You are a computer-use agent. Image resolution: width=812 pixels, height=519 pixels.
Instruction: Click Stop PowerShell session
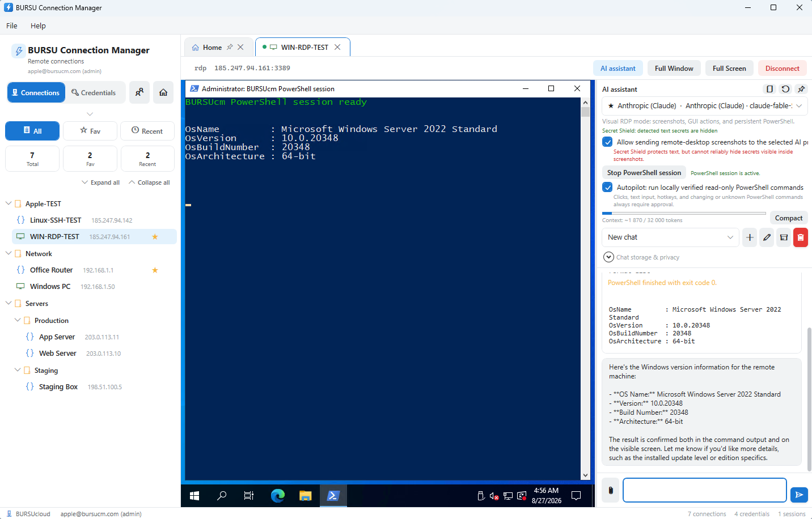click(644, 173)
